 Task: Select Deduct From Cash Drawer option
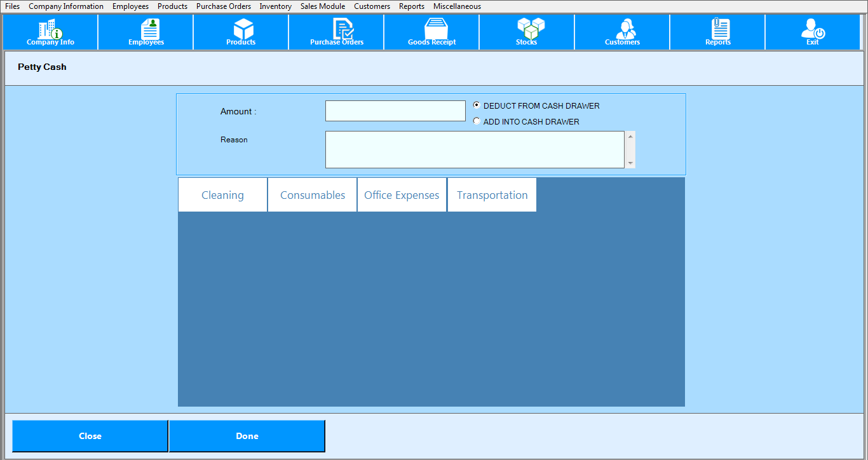(x=477, y=105)
